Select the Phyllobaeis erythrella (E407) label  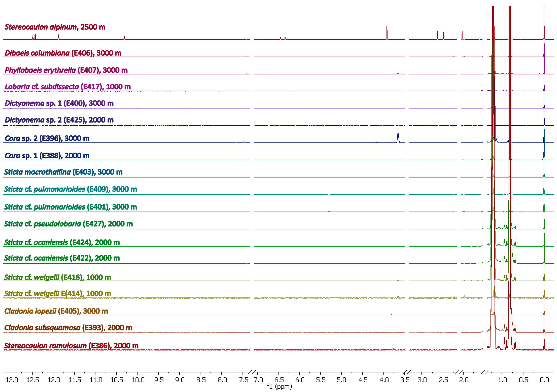66,70
